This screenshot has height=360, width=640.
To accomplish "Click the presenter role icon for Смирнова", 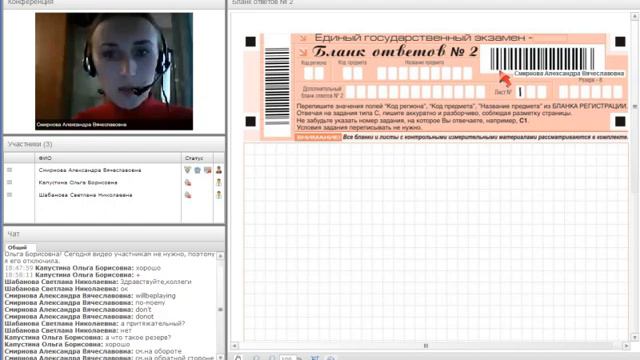I will click(219, 170).
